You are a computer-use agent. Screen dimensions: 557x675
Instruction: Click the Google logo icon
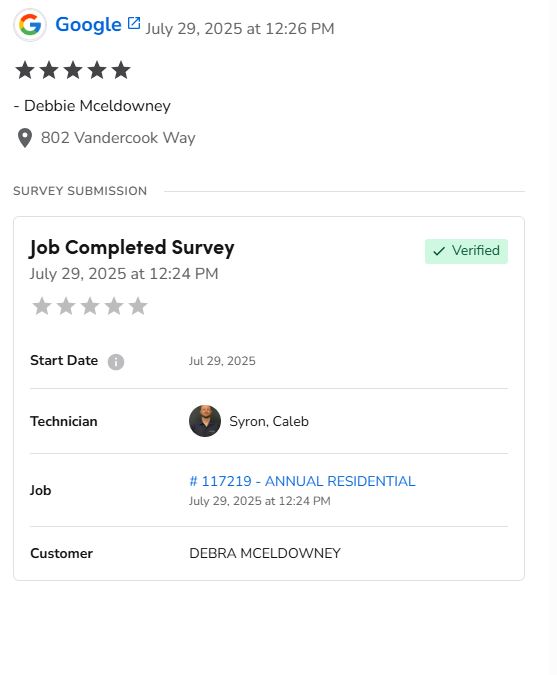click(x=30, y=25)
